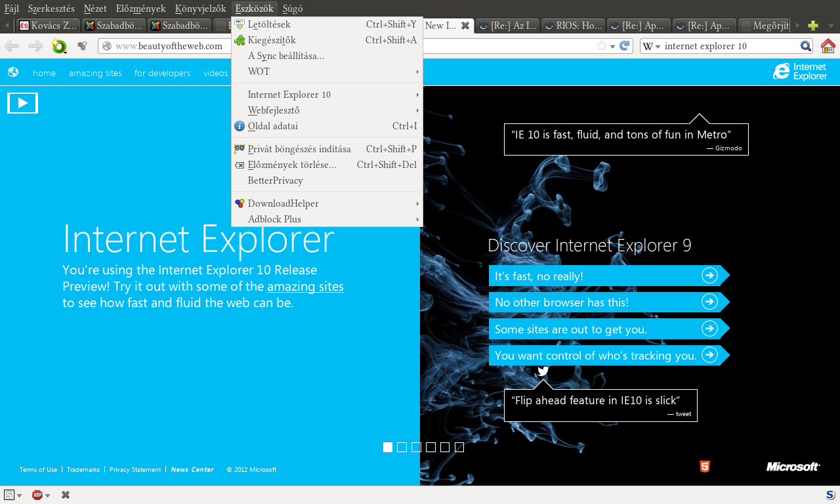The image size is (840, 504).
Task: Expand the Webfejlesztő submenu
Action: tap(327, 110)
